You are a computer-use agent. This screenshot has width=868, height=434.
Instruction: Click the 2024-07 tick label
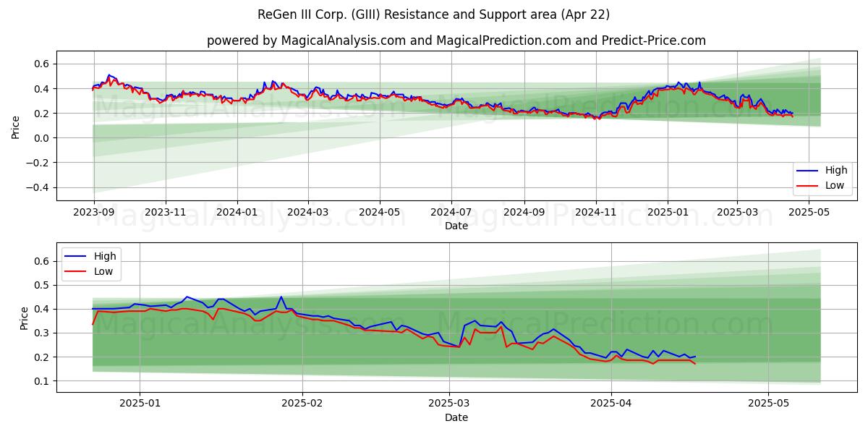452,211
